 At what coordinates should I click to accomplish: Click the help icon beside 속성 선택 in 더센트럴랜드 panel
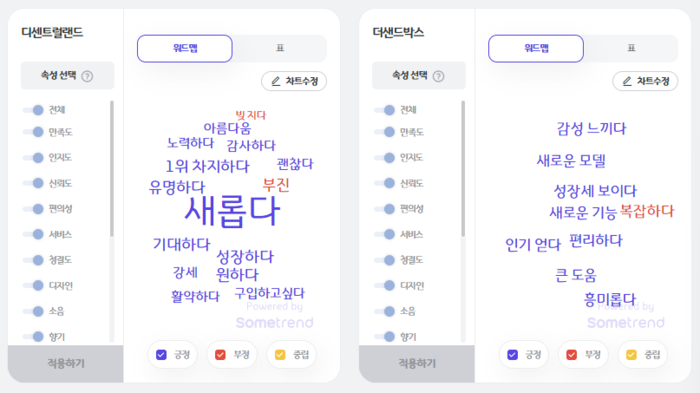(88, 76)
